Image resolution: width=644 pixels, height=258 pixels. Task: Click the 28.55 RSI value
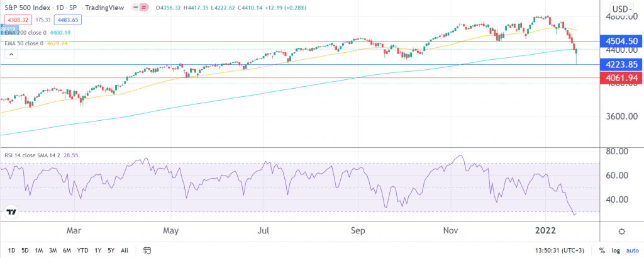(x=70, y=155)
